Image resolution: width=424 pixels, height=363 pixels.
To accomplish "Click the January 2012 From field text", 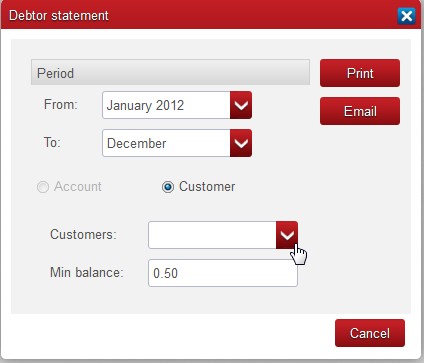I will 145,105.
